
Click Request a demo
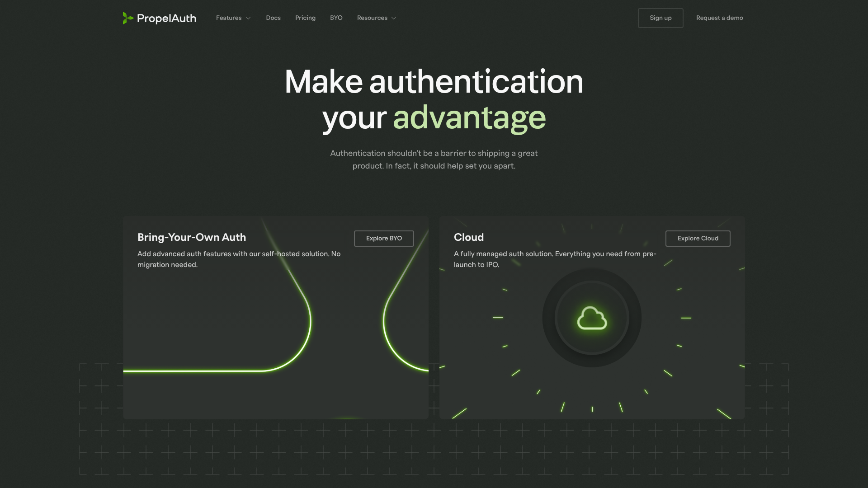coord(719,18)
